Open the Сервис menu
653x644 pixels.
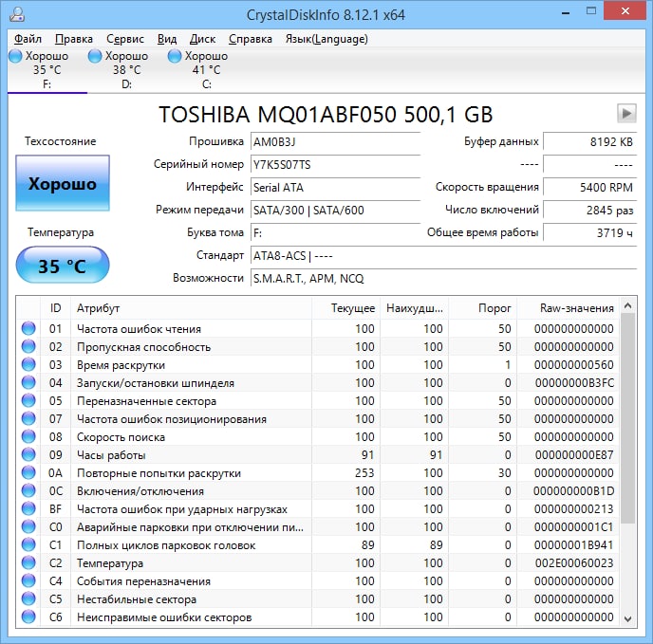125,39
